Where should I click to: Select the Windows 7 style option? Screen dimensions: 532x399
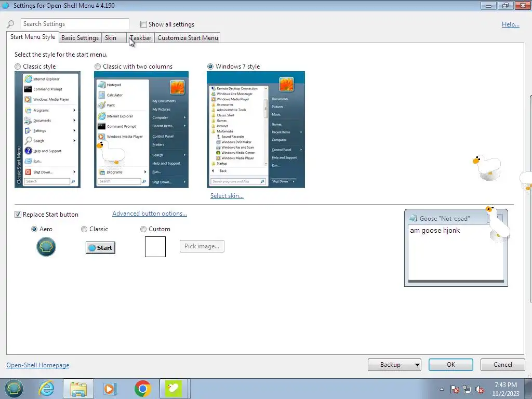point(210,66)
